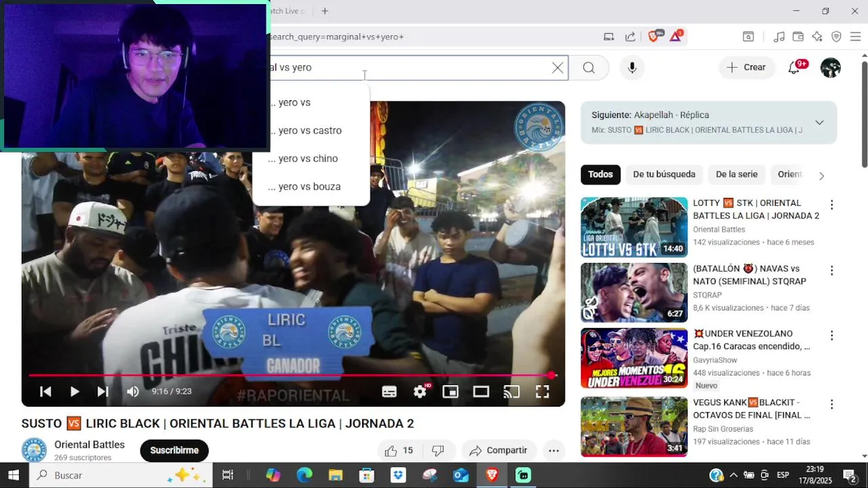This screenshot has height=488, width=868.
Task: Clear the YouTube search box with the X
Action: pos(557,68)
